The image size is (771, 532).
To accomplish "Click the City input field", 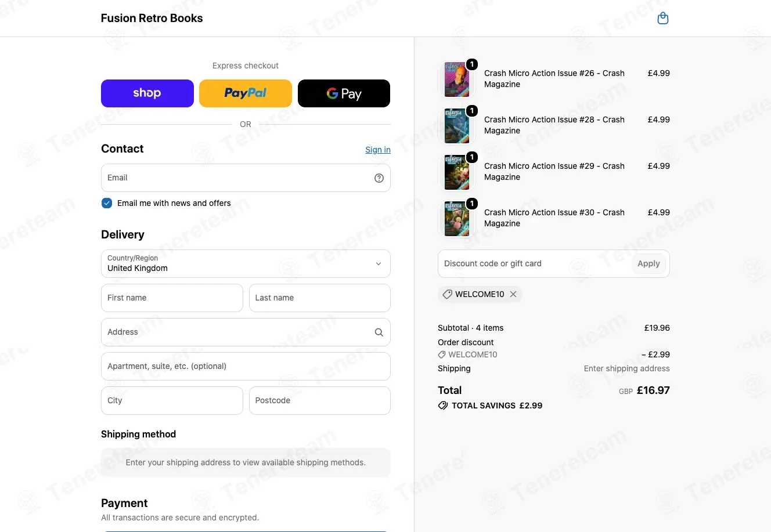I will point(172,400).
